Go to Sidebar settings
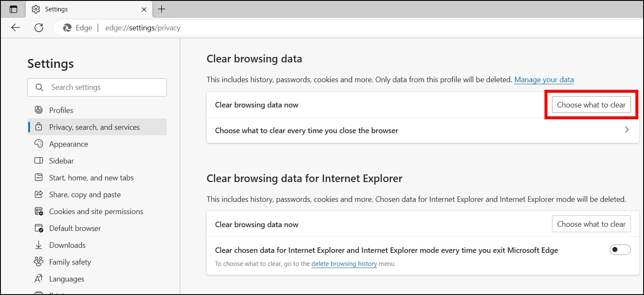644x295 pixels. 97,161
